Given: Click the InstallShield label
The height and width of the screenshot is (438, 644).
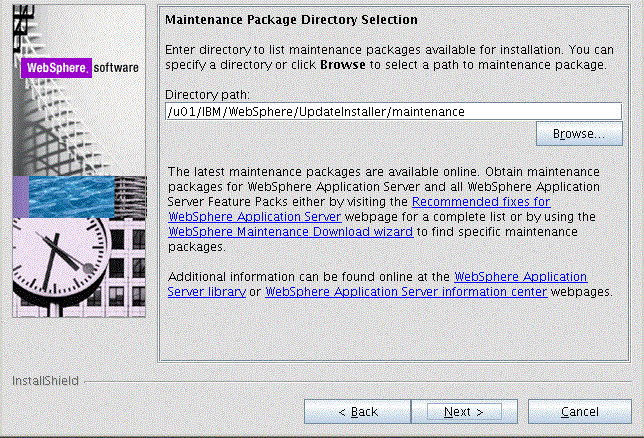Looking at the screenshot, I should [45, 381].
